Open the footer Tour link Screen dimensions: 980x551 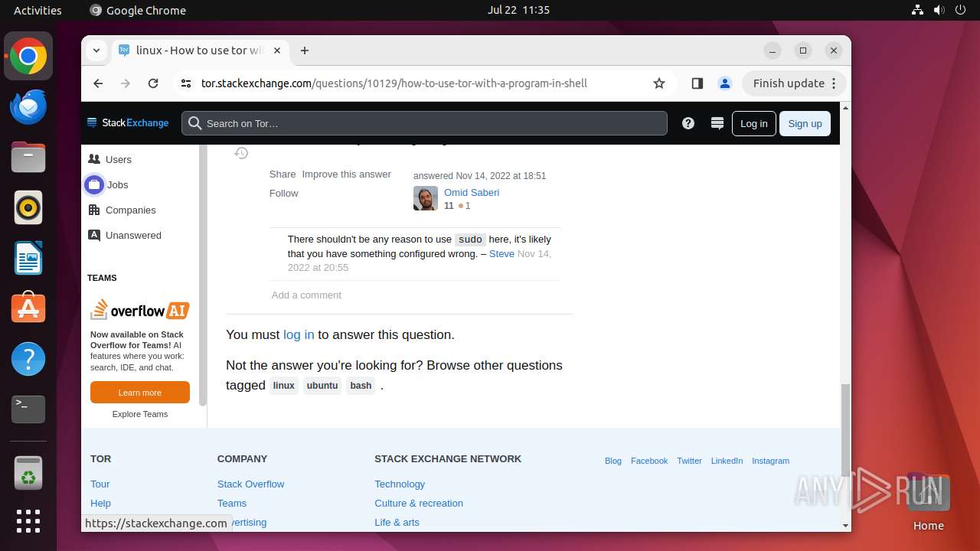(100, 484)
